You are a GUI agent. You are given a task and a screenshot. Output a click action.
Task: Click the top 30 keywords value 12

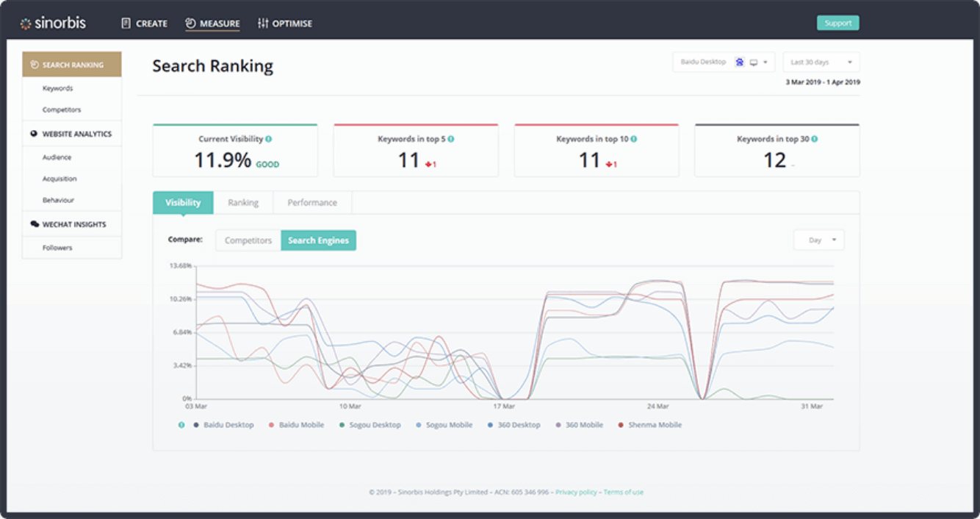(774, 160)
